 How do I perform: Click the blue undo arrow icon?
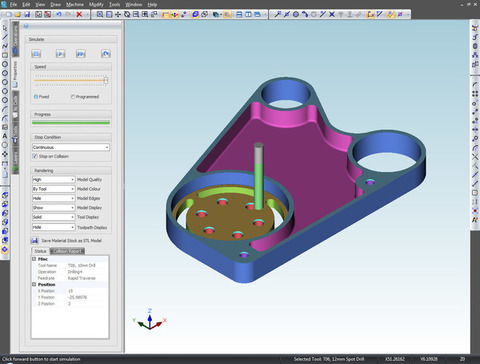tap(59, 14)
